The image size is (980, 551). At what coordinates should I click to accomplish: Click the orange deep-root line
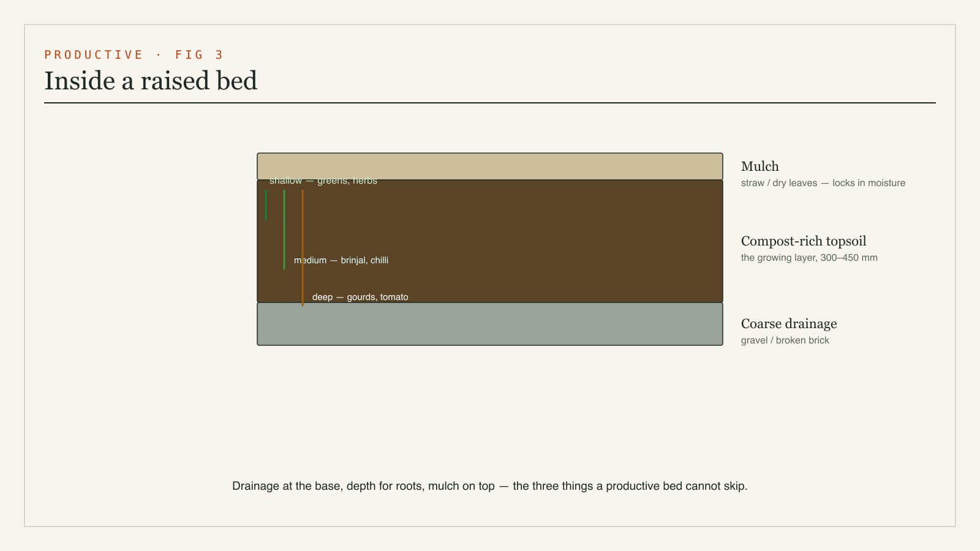point(303,248)
